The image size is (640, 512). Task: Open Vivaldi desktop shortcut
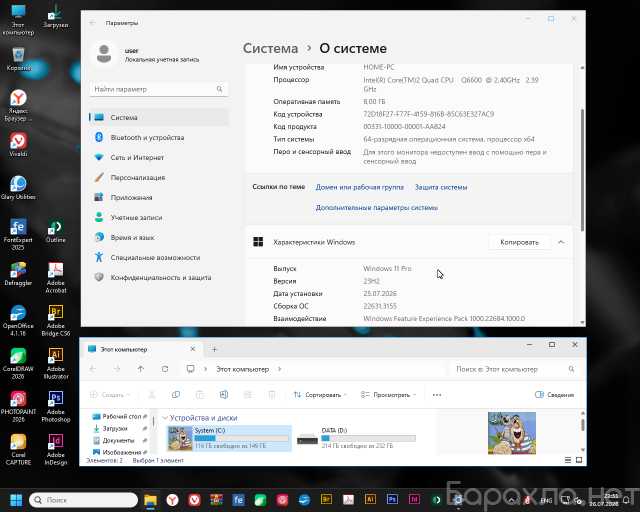coord(18,145)
